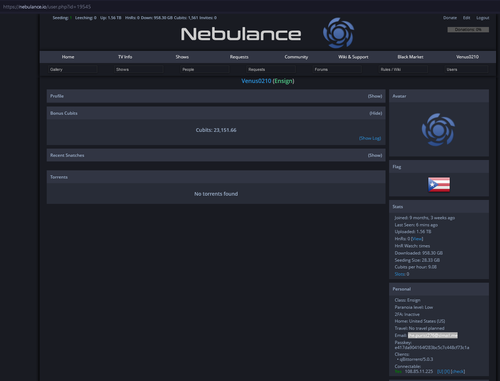This screenshot has width=500, height=381.
Task: Click the Donate link
Action: click(x=450, y=18)
